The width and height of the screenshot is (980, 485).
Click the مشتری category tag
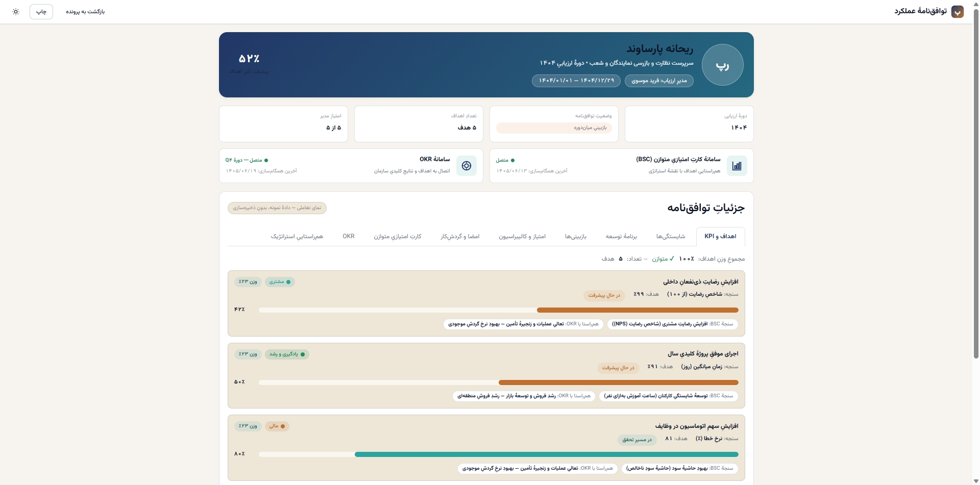280,282
